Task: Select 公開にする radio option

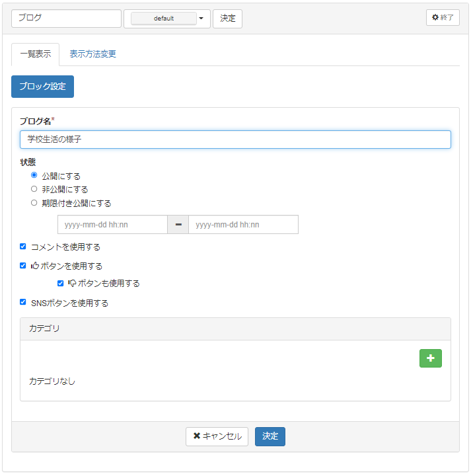Action: tap(34, 176)
